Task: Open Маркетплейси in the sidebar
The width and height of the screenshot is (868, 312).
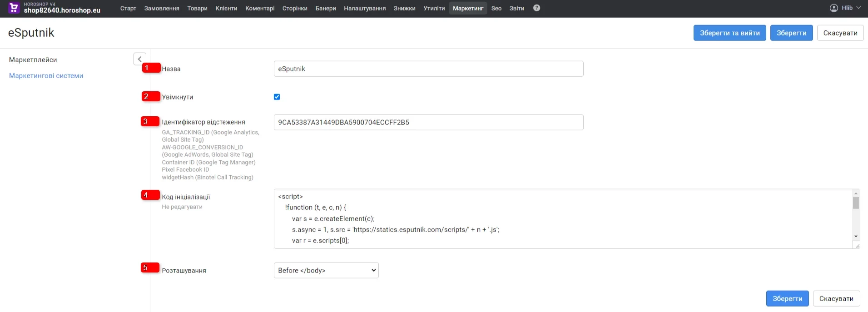Action: 33,60
